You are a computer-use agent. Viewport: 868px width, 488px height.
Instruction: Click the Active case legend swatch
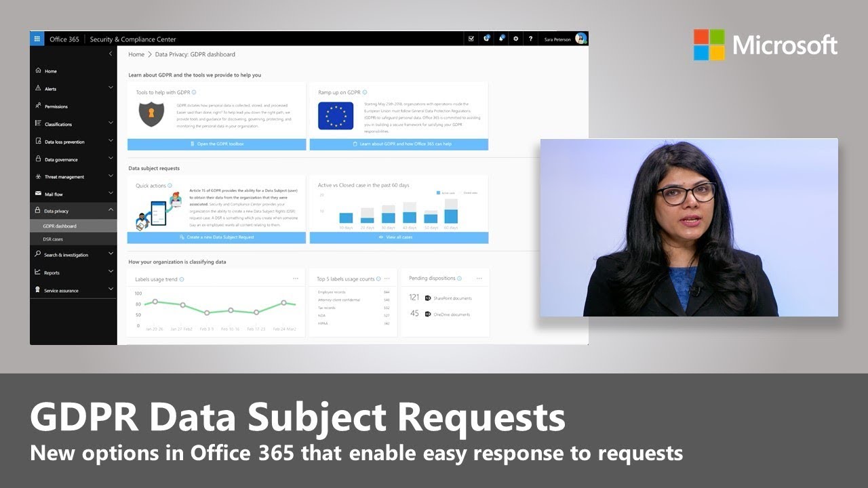coord(438,192)
